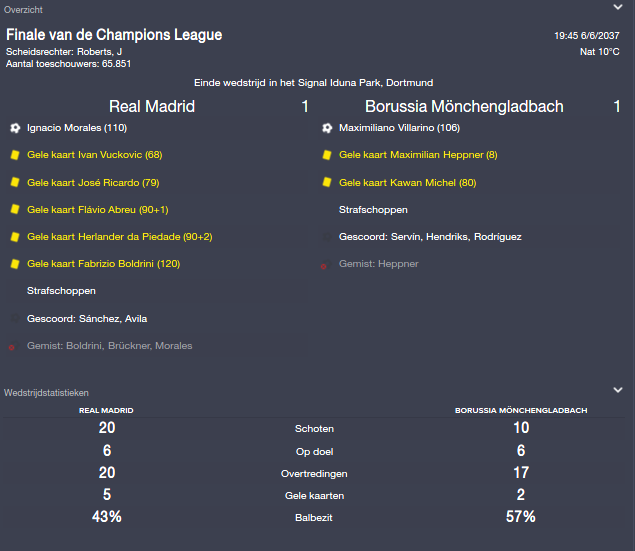This screenshot has height=551, width=635.
Task: Click yellow card icon for Flávio Abreu
Action: [x=15, y=210]
